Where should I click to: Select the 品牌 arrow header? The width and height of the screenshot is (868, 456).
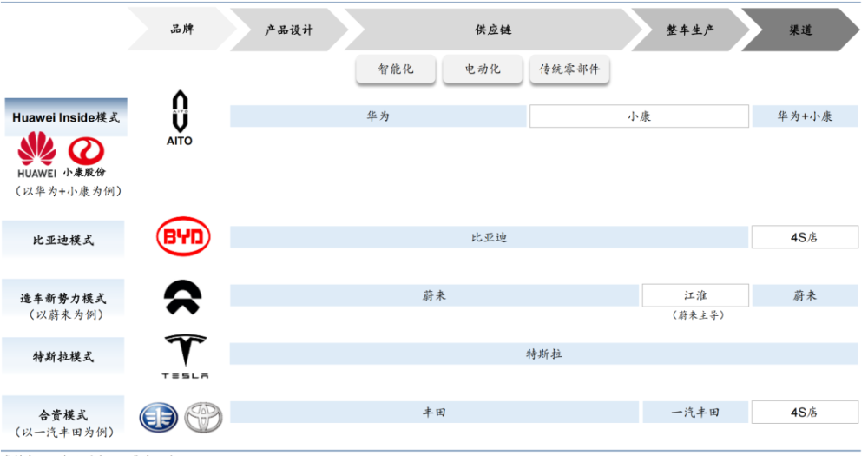[181, 30]
